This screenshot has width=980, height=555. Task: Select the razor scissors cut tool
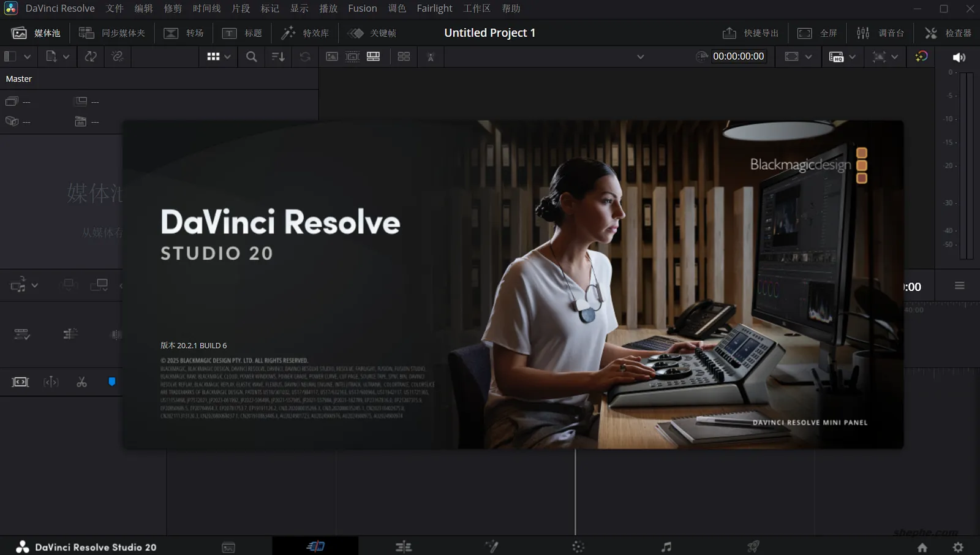(x=81, y=382)
